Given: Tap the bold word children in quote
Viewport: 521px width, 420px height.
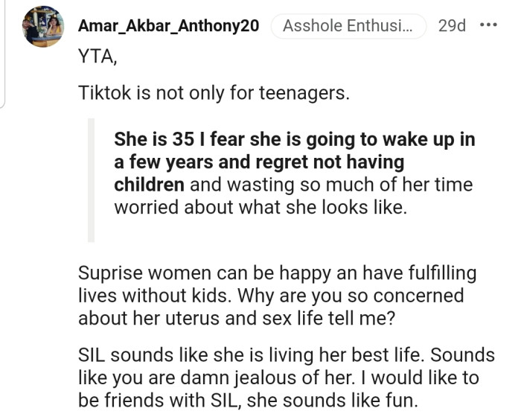Looking at the screenshot, I should 149,185.
